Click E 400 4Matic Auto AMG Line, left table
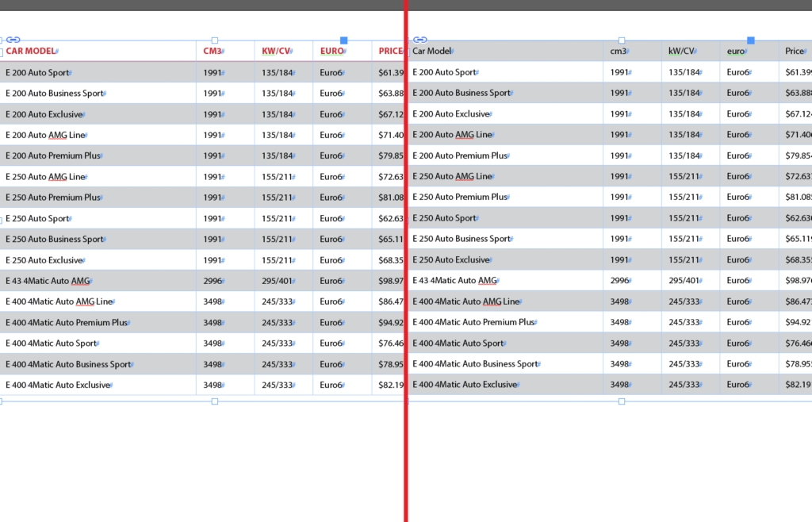The width and height of the screenshot is (812, 522). click(59, 301)
